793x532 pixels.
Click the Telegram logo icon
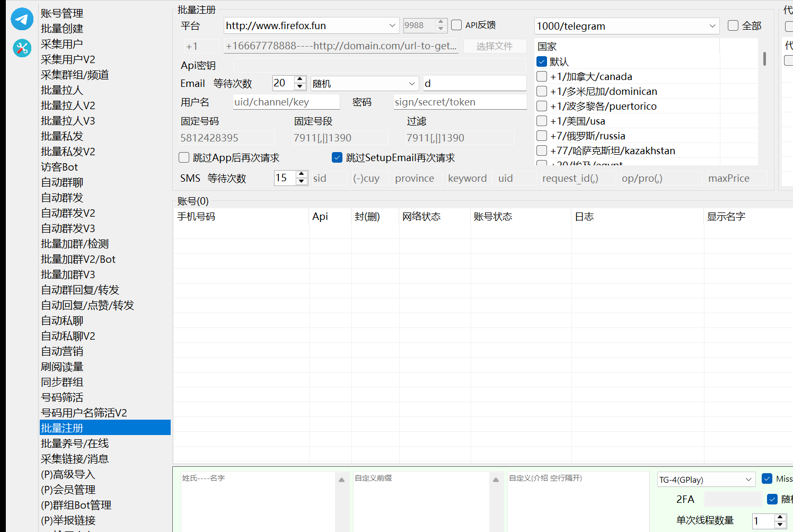22,19
